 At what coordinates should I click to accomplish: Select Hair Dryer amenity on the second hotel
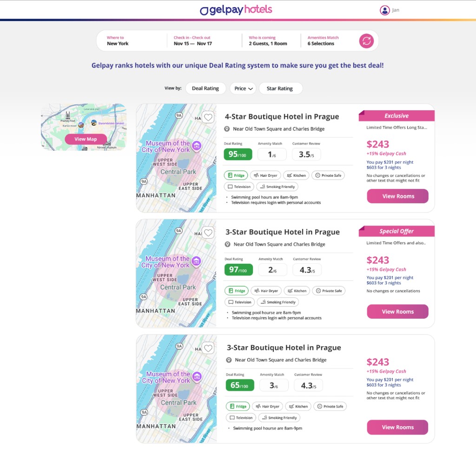[x=266, y=291]
